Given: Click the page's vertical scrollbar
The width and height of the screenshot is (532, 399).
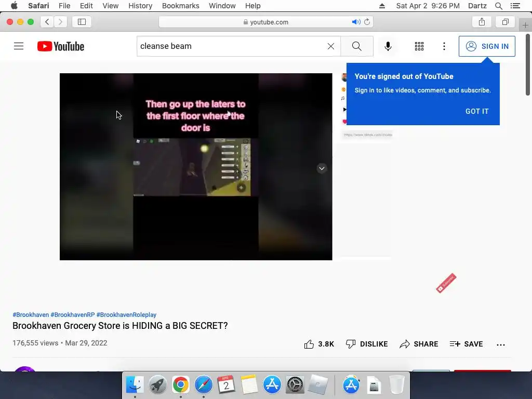Looking at the screenshot, I should pyautogui.click(x=528, y=64).
